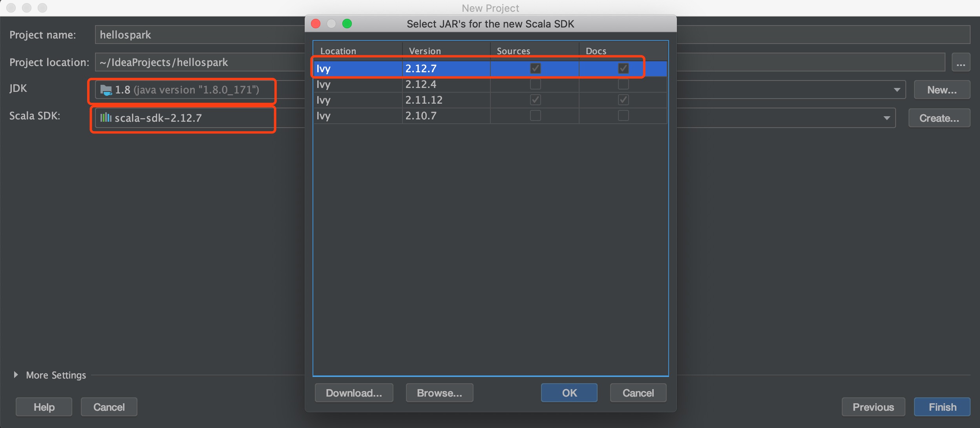Expand More Settings section

16,375
